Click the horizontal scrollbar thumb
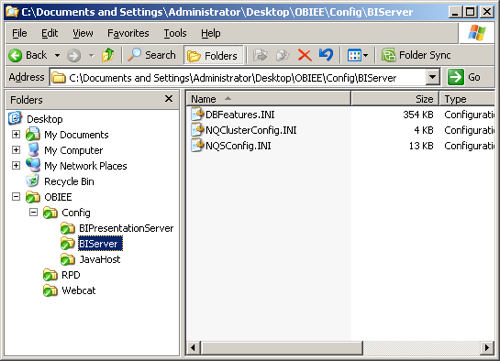 [x=281, y=348]
